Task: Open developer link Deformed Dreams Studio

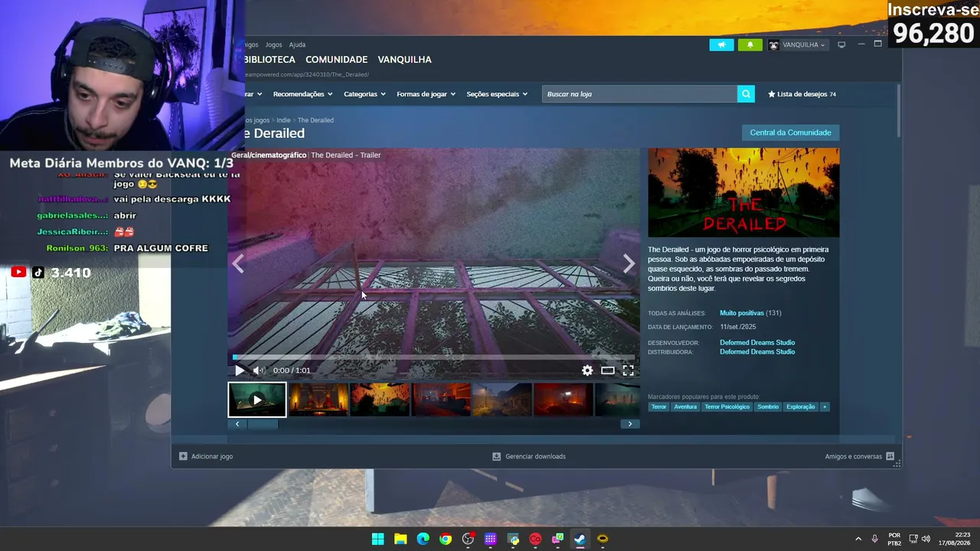Action: (x=757, y=343)
